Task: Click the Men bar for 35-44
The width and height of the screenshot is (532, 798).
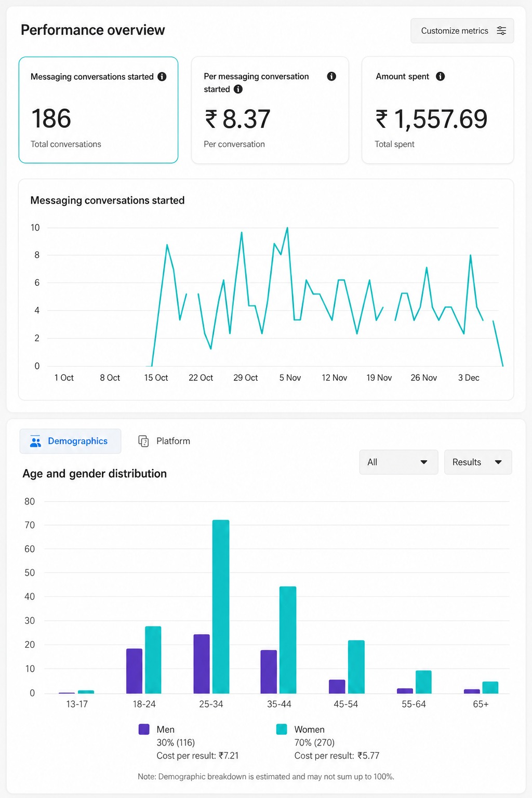Action: [269, 671]
